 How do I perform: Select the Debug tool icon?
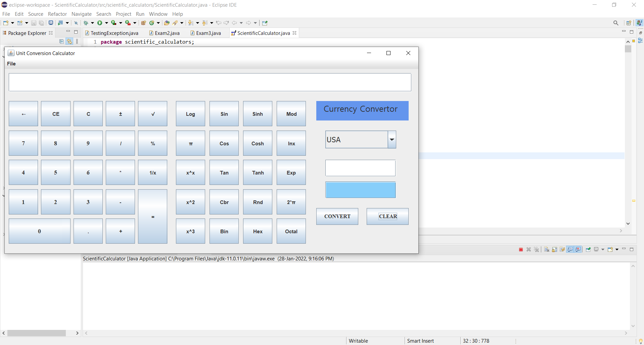pyautogui.click(x=86, y=22)
